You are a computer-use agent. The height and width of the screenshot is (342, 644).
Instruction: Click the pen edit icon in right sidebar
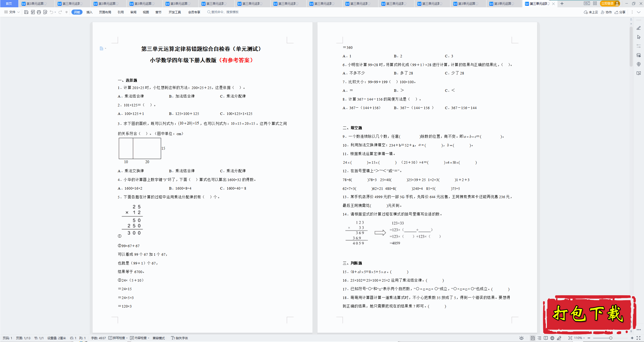pyautogui.click(x=639, y=28)
